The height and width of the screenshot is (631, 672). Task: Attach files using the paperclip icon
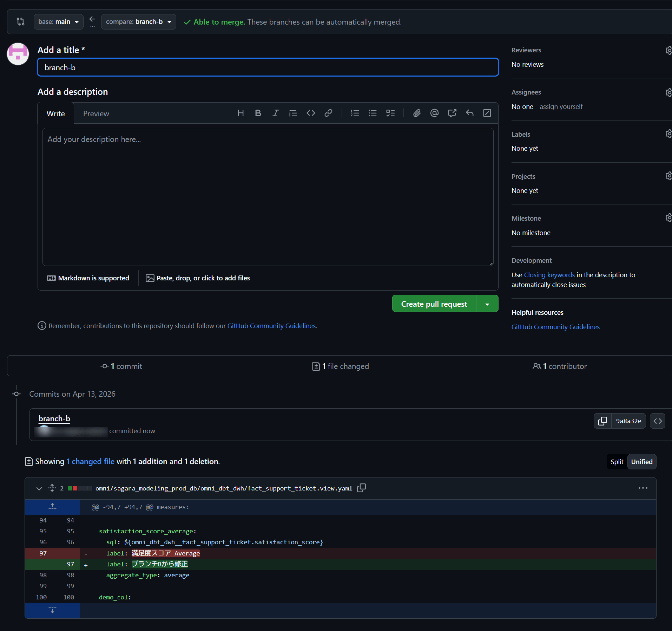point(417,113)
